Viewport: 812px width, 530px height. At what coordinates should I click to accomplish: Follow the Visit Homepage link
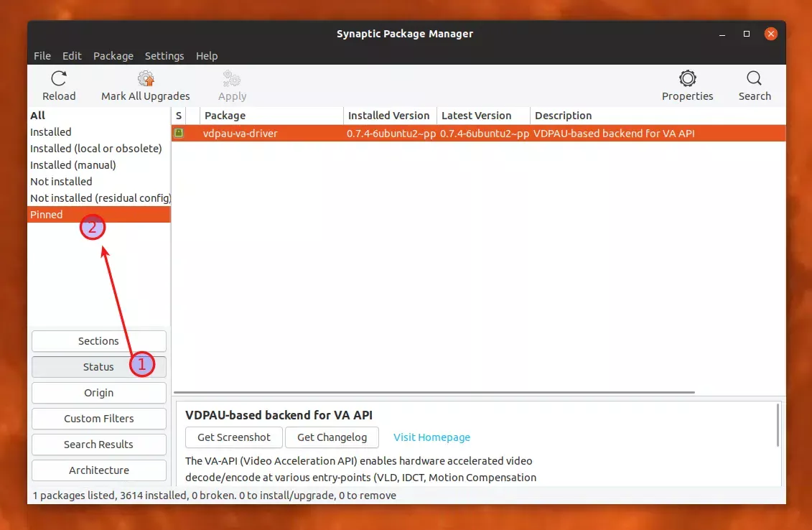click(431, 437)
